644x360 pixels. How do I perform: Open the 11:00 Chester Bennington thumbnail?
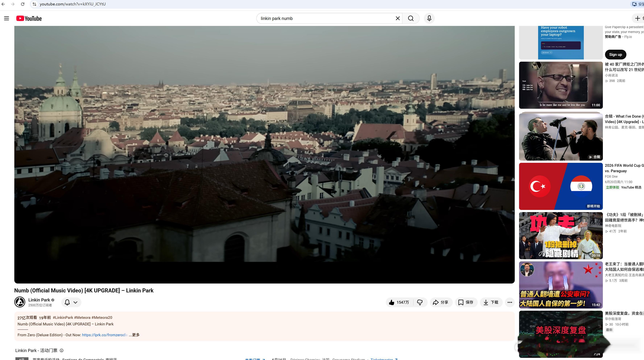click(x=561, y=85)
